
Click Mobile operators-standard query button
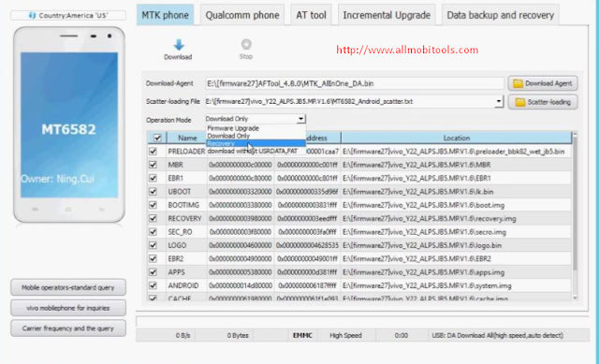(68, 287)
